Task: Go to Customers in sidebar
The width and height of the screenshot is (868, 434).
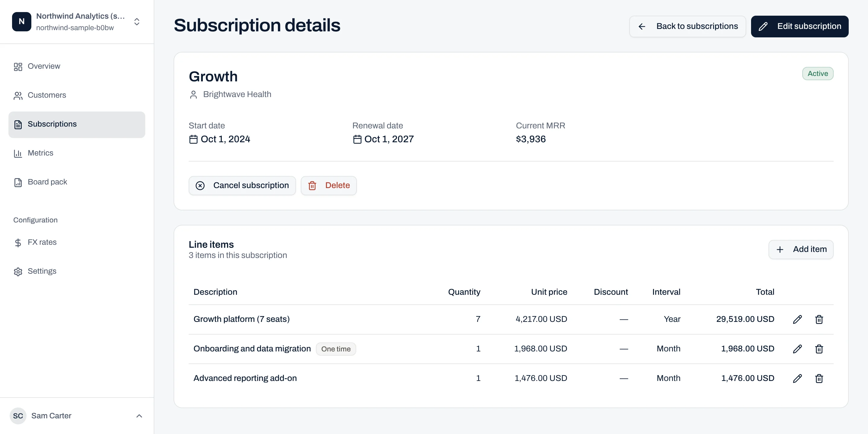Action: 77,95
